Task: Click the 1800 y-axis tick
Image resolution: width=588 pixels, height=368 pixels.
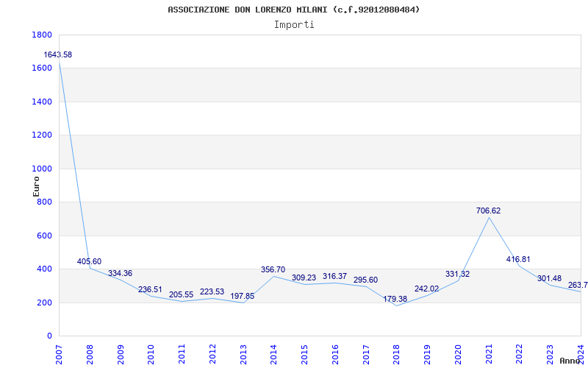Action: click(x=42, y=35)
